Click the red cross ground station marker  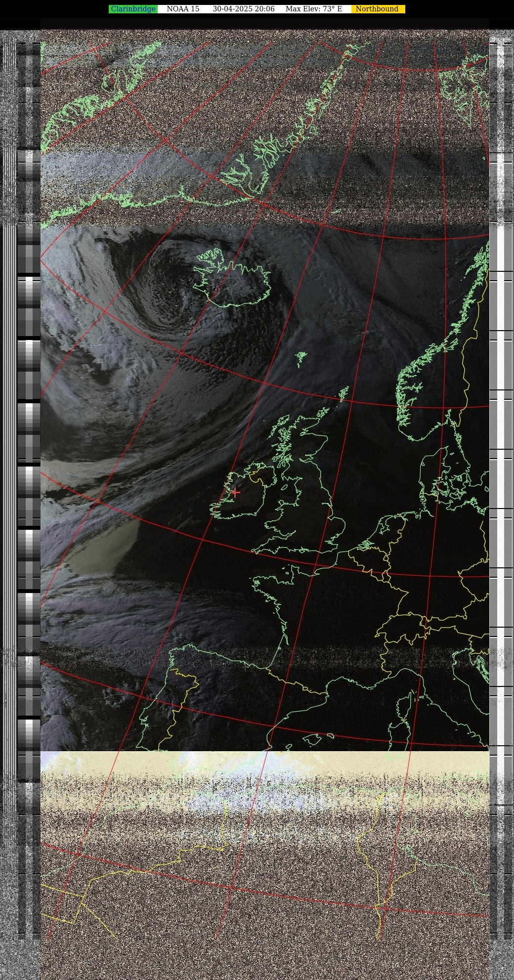tap(235, 492)
